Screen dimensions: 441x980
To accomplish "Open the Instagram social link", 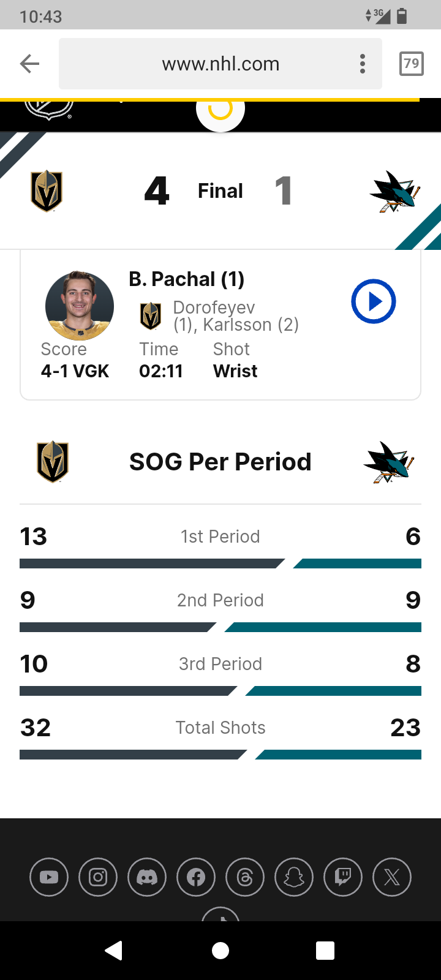I will tap(98, 877).
